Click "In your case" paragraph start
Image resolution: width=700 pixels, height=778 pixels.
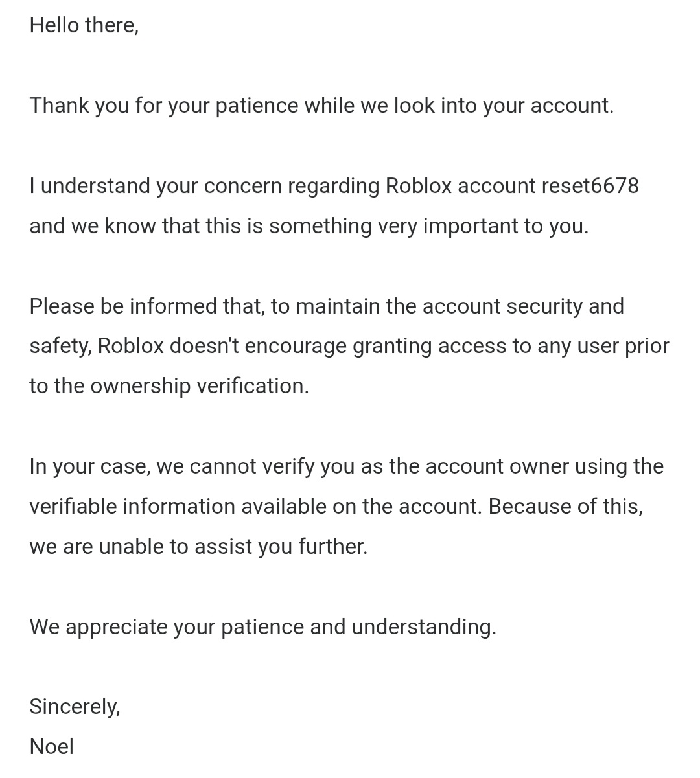tap(89, 466)
